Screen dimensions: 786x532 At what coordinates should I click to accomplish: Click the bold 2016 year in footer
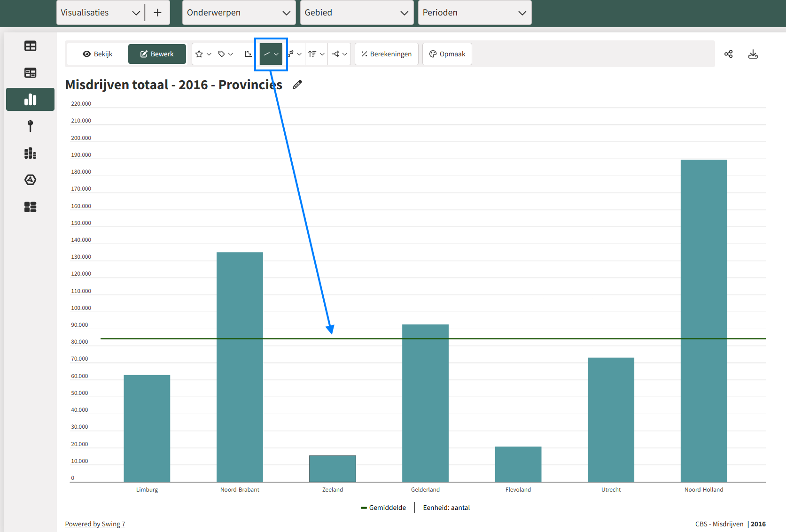pos(758,524)
